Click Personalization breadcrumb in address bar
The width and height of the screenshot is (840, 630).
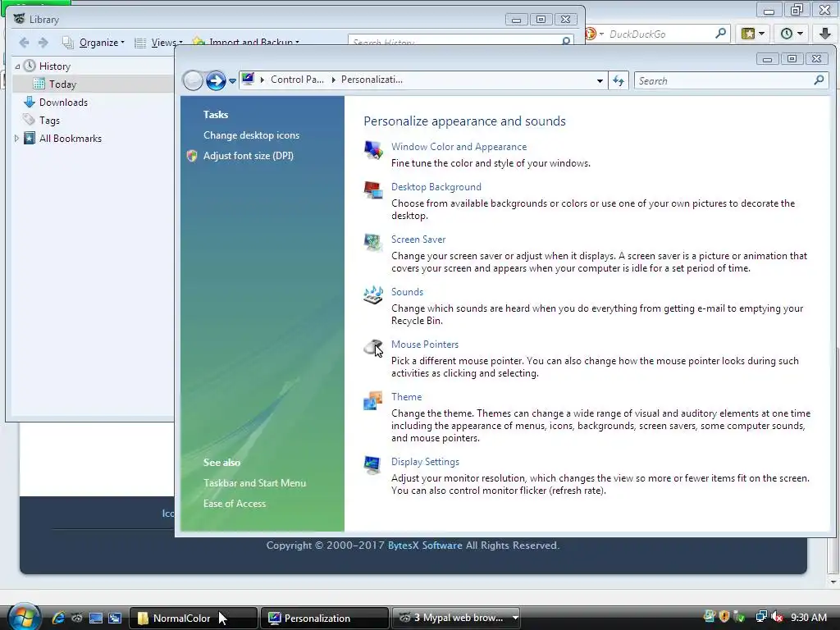click(x=372, y=80)
